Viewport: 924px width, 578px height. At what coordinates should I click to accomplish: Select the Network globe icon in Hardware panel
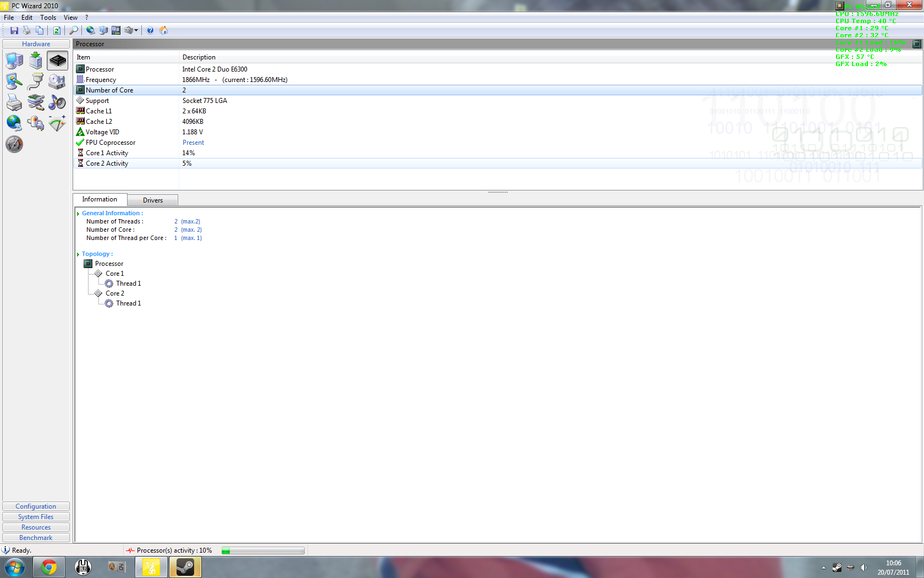(14, 123)
